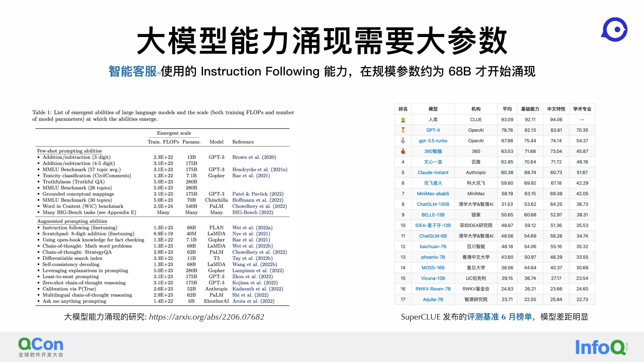Screen dimensions: 644x362
Task: Click the Few-shot prompting abilities heading
Action: (70, 151)
